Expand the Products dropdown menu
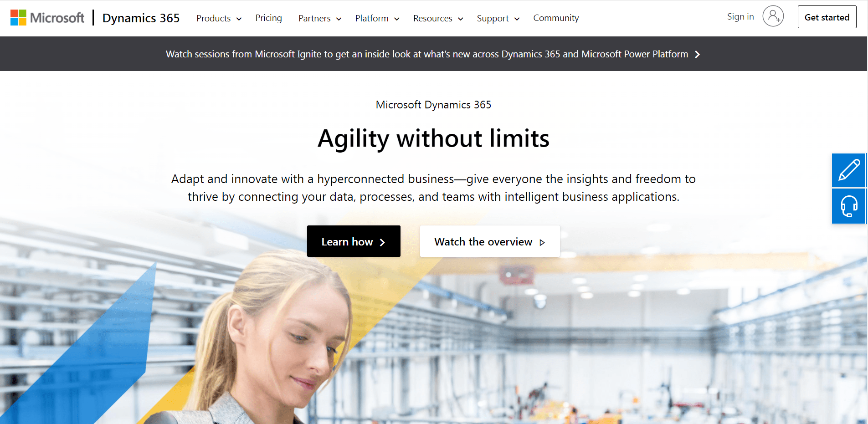Viewport: 868px width, 424px height. pyautogui.click(x=219, y=18)
